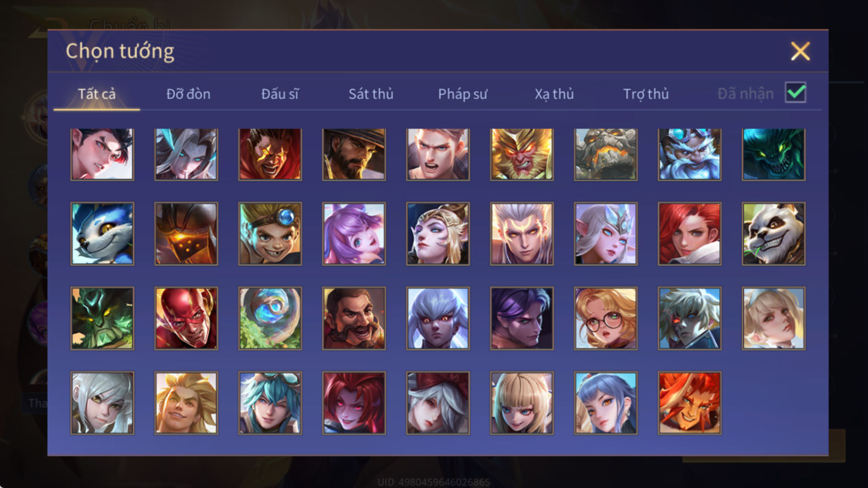Open the Đấu sĩ tab

[280, 94]
